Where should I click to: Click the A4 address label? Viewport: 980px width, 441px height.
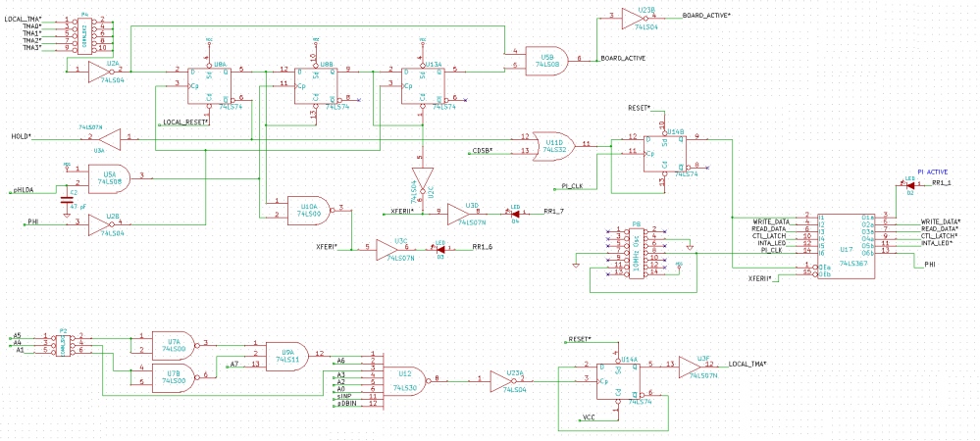[x=18, y=343]
